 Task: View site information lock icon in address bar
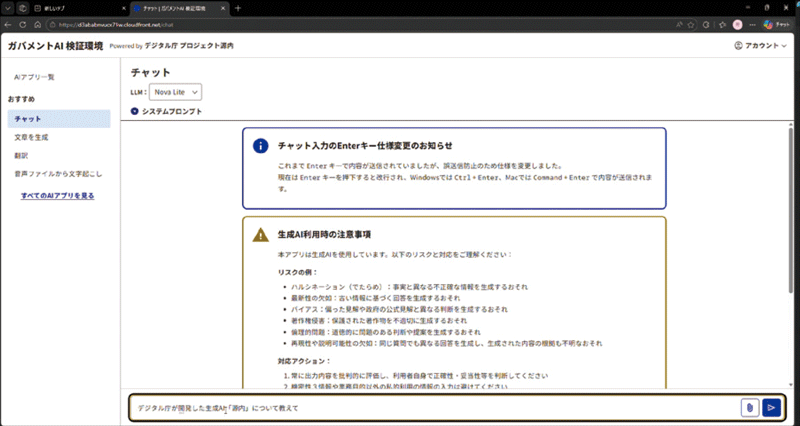pyautogui.click(x=52, y=24)
